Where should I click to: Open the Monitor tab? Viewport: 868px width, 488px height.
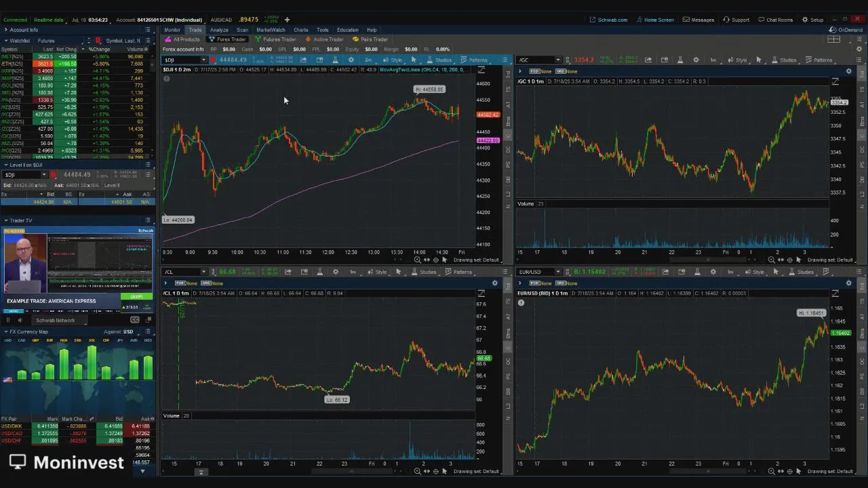tap(172, 30)
